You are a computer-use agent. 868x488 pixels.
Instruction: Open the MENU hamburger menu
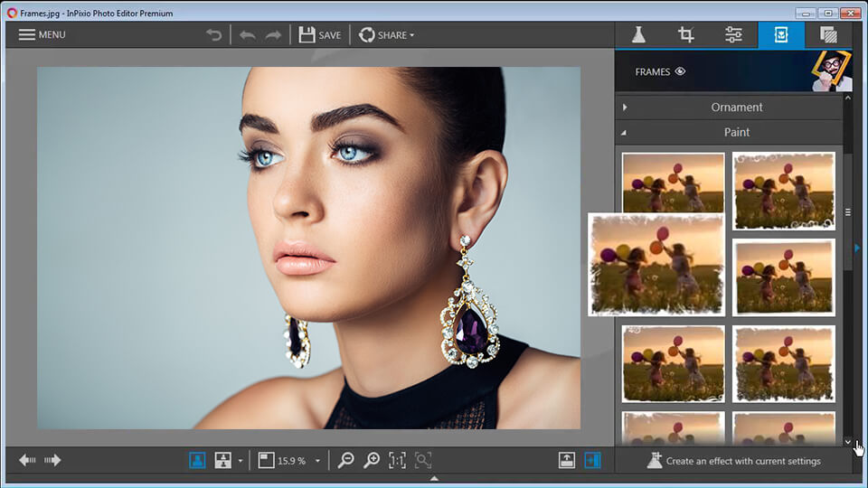[42, 35]
